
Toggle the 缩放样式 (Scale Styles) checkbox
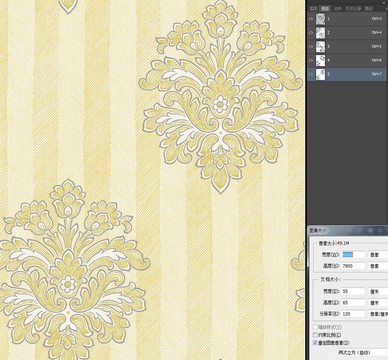click(x=315, y=327)
